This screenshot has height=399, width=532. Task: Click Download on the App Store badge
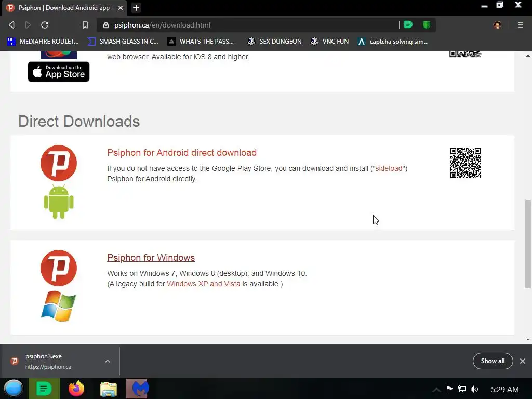[x=59, y=72]
